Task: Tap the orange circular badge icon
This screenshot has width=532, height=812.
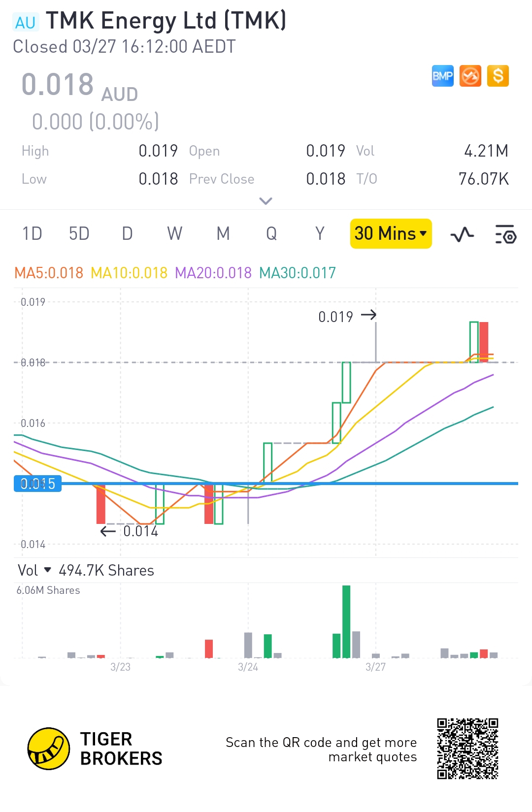Action: 470,76
